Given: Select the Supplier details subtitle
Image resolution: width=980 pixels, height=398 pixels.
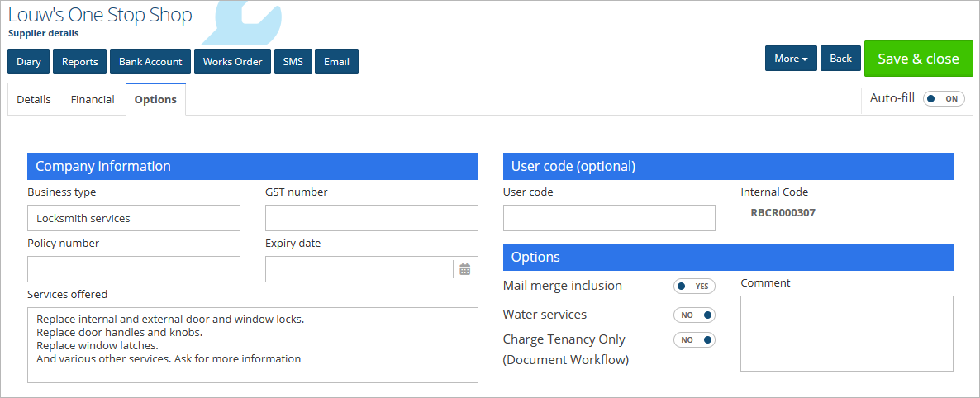Looking at the screenshot, I should (x=44, y=33).
